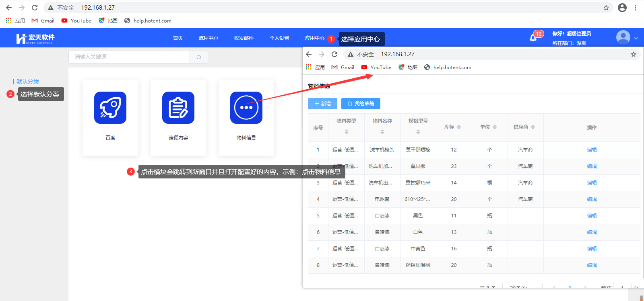Open the Chrome three-dot menu
The width and height of the screenshot is (644, 301).
[x=635, y=8]
